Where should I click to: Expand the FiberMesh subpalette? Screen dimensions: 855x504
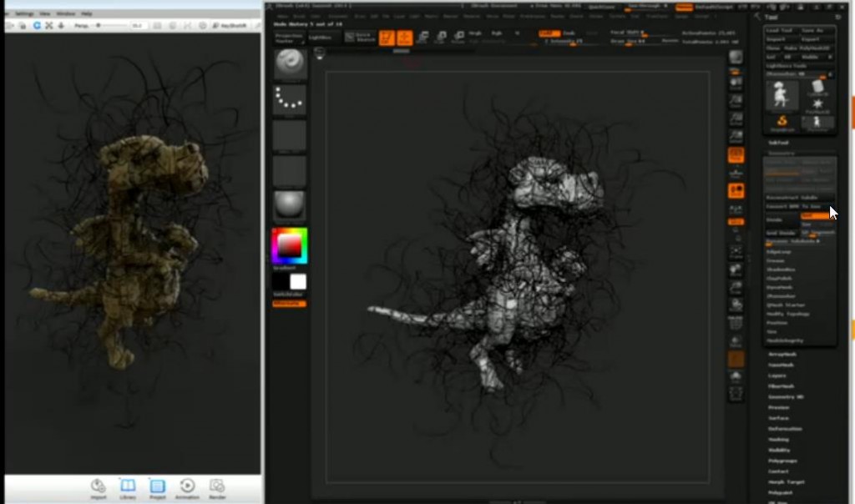coord(782,386)
